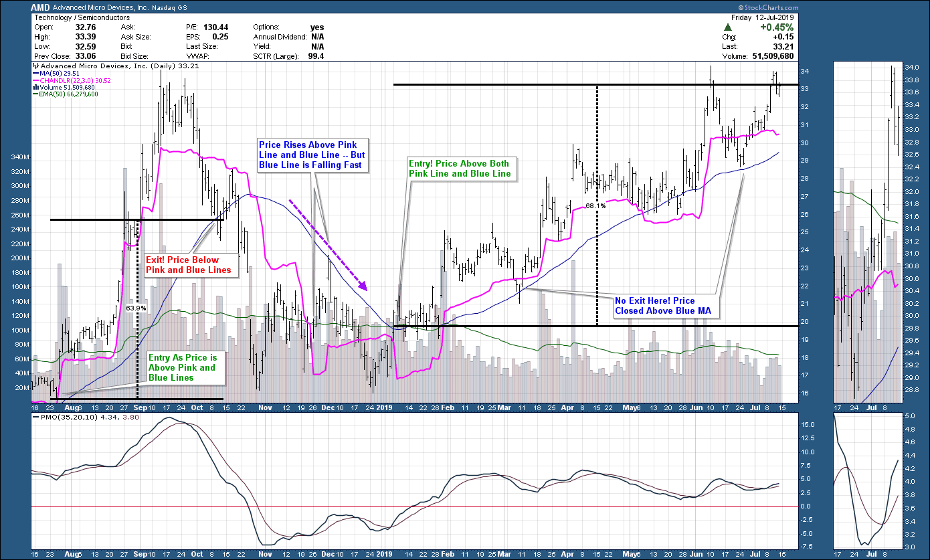Select the red Exit! Price Below annotation
This screenshot has height=560, width=930.
[190, 264]
